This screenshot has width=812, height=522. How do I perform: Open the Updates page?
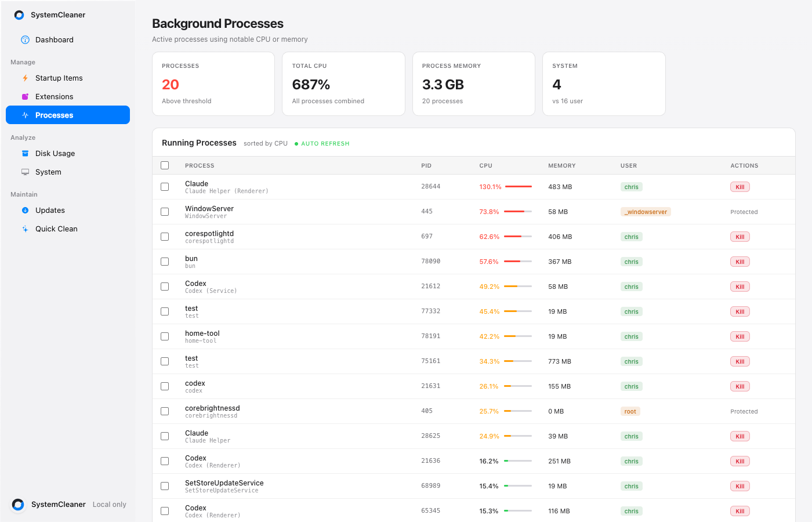point(68,211)
